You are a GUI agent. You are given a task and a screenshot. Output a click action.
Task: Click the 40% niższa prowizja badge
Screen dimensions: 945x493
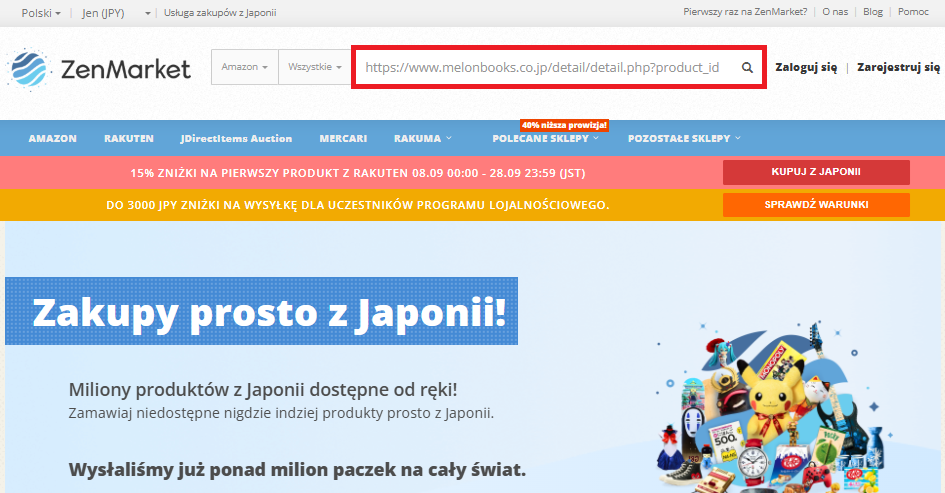564,125
